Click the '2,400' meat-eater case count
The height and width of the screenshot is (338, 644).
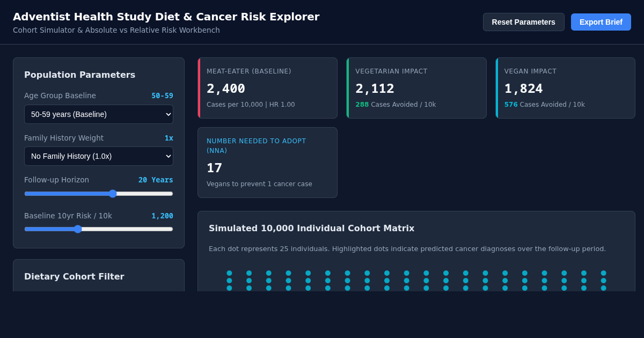226,89
